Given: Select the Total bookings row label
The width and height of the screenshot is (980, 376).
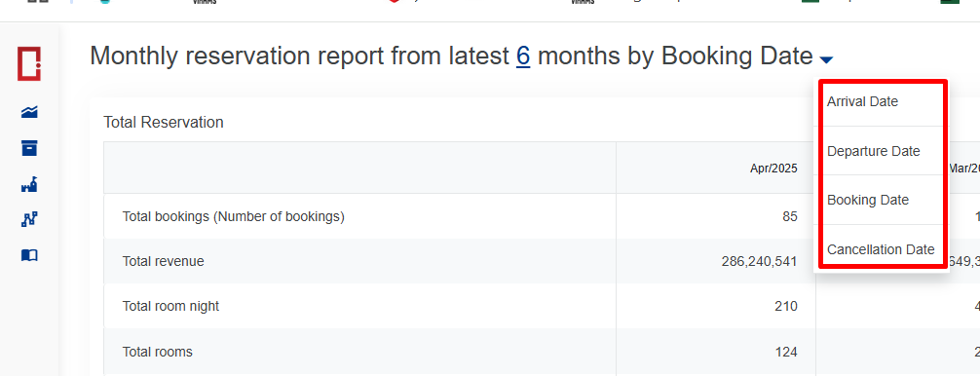Looking at the screenshot, I should click(234, 216).
